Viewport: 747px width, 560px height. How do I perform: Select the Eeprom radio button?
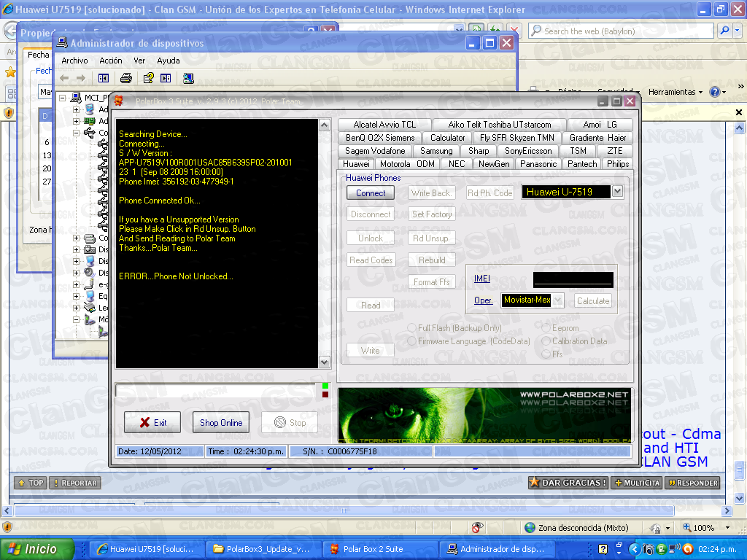tap(546, 327)
